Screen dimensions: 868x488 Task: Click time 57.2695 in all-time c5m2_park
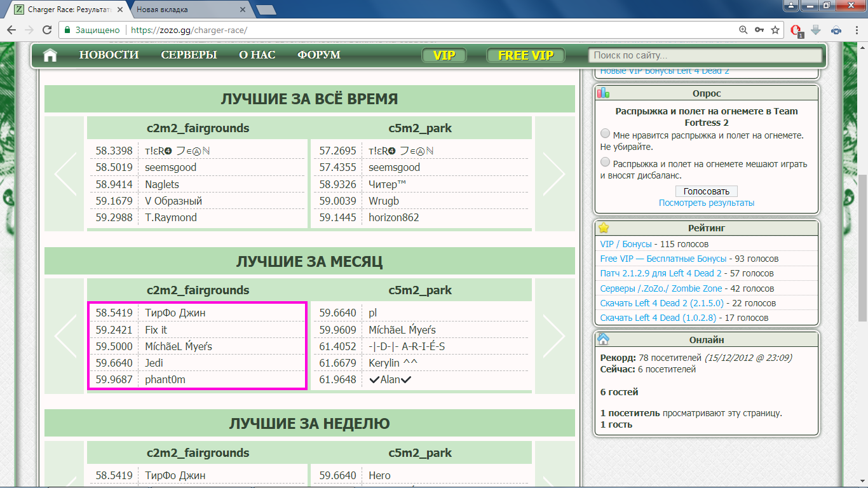click(338, 151)
